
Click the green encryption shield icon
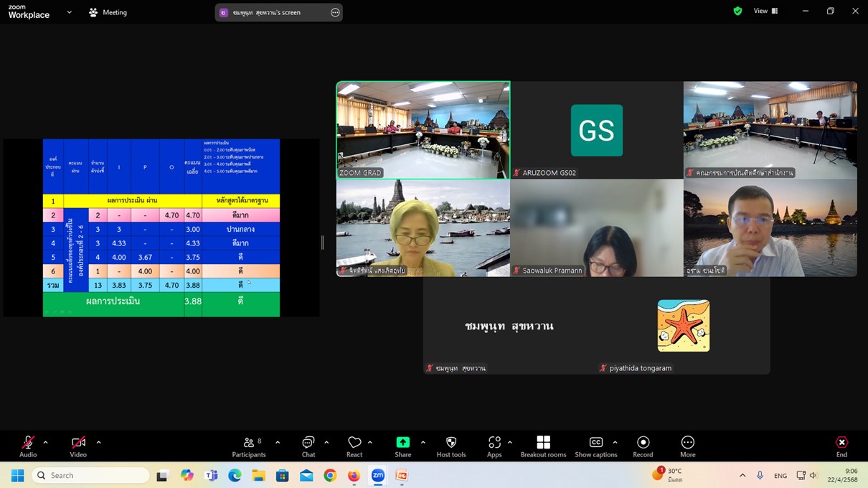pos(737,11)
